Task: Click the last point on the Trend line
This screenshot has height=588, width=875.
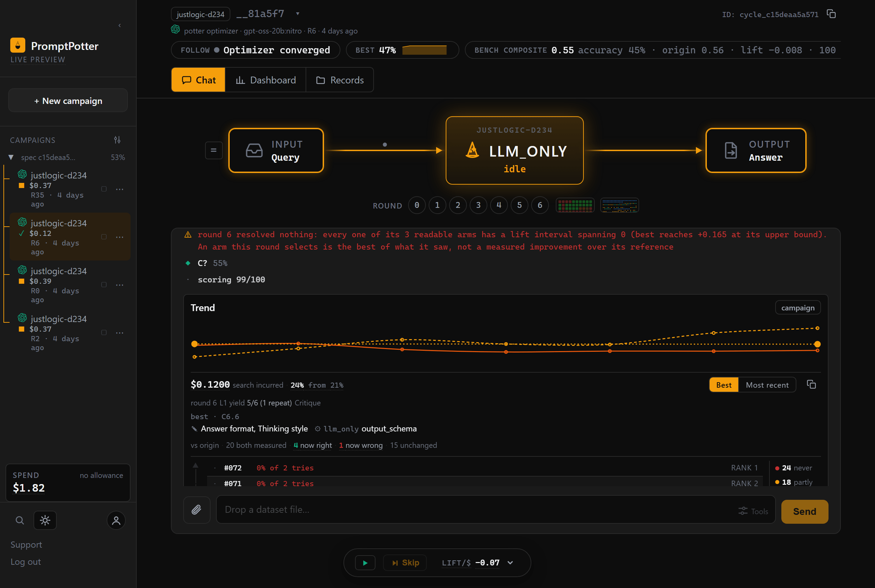Action: [817, 344]
